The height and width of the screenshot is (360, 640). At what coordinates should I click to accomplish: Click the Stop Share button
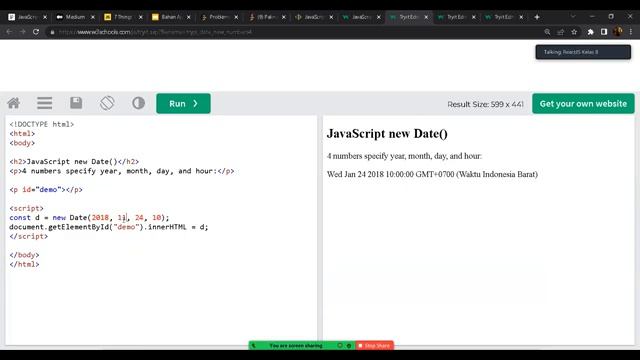(x=374, y=346)
